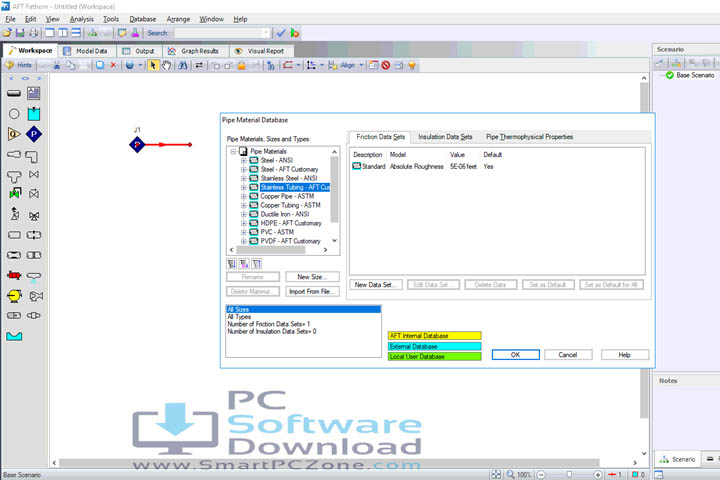This screenshot has height=480, width=720.
Task: Expand the Steel - AFT Customary node
Action: [244, 169]
